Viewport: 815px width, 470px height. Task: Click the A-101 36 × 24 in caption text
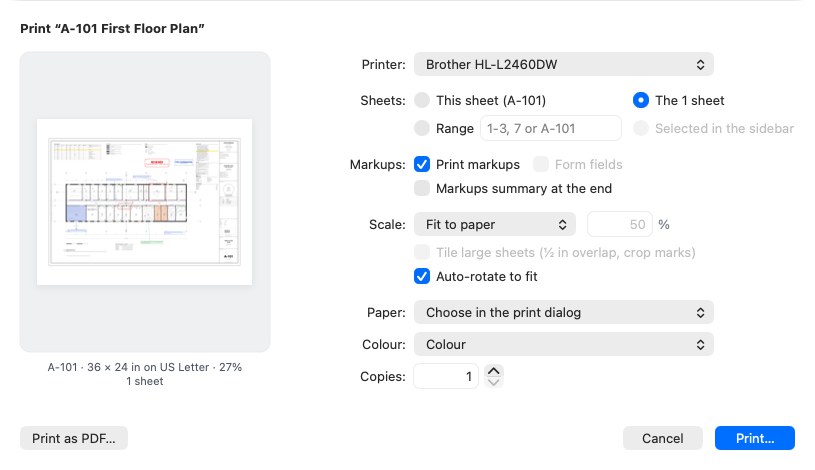coord(144,367)
